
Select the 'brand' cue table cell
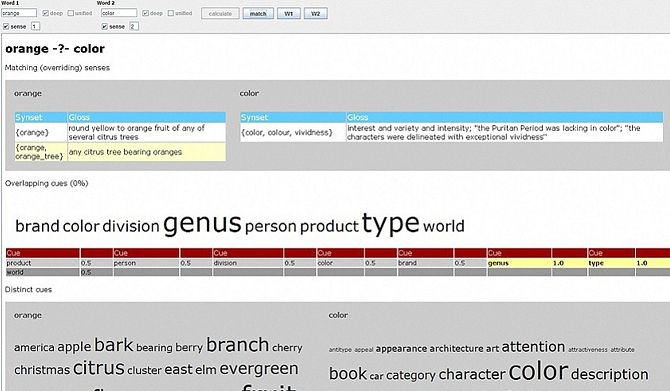[426, 263]
